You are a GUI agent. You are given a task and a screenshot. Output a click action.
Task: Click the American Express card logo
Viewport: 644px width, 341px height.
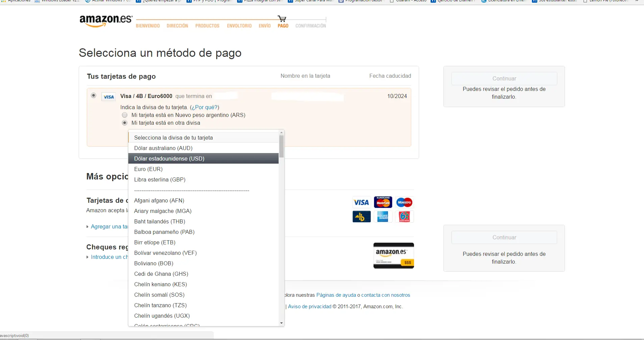point(383,217)
